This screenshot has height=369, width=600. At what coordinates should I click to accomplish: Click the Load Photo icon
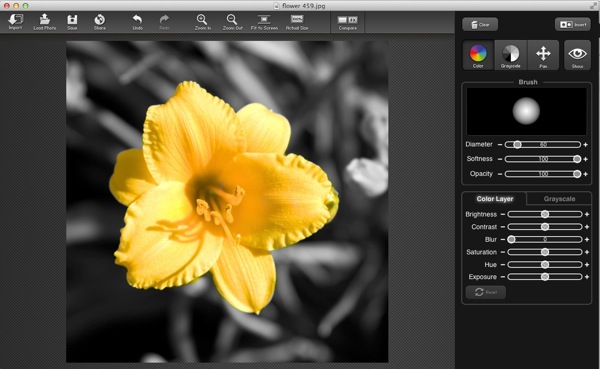[x=44, y=22]
